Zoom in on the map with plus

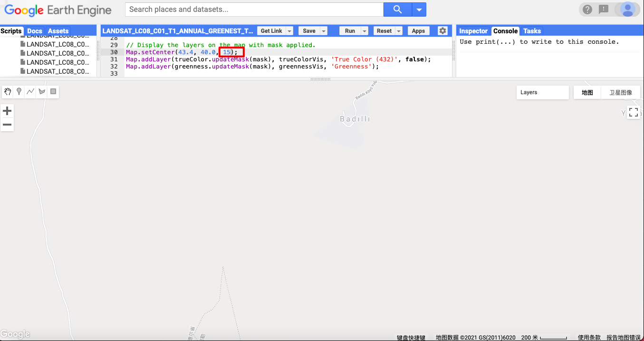[7, 111]
